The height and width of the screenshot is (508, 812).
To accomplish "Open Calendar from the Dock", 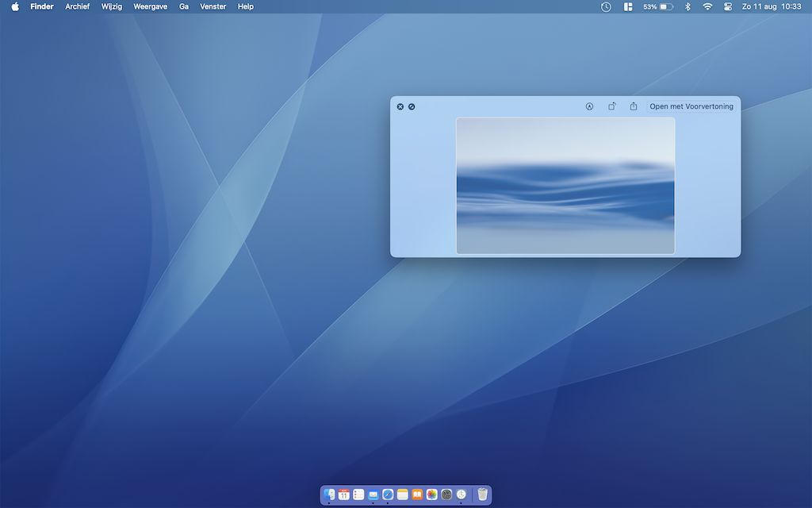I will [x=344, y=495].
